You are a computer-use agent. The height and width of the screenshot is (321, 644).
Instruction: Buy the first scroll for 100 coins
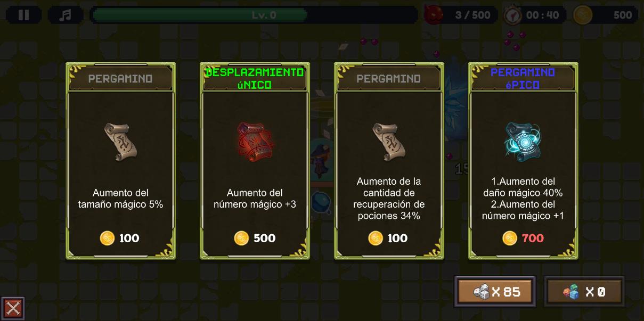pyautogui.click(x=120, y=238)
